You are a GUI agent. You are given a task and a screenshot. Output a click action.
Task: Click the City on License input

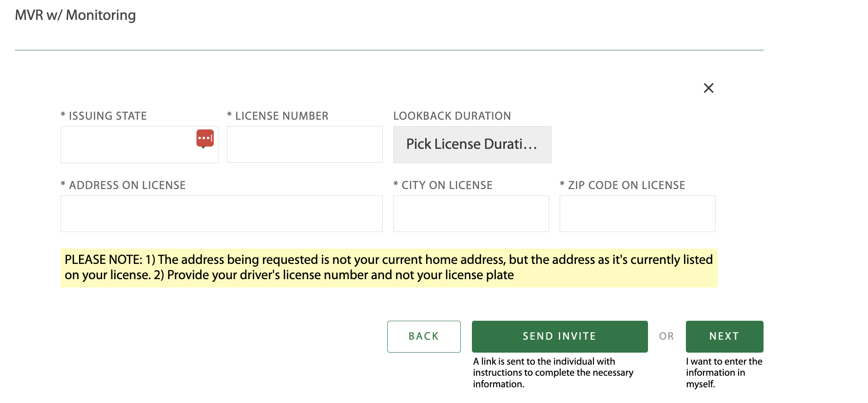click(471, 214)
